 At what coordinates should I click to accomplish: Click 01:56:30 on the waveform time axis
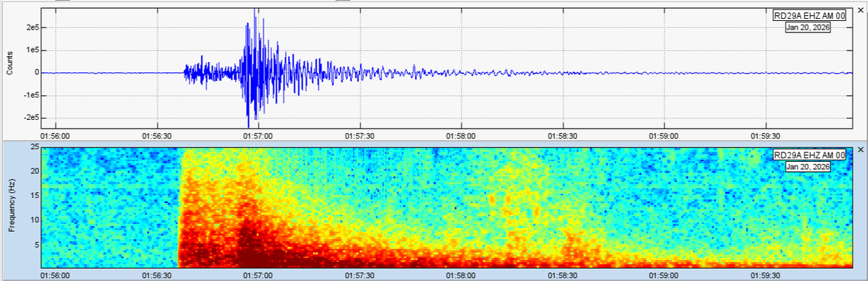click(x=156, y=135)
